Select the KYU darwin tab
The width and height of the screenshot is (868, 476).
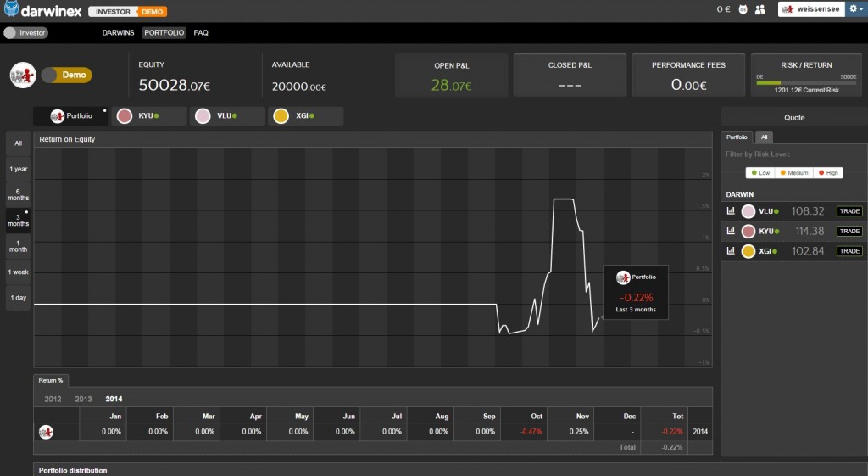pyautogui.click(x=148, y=116)
